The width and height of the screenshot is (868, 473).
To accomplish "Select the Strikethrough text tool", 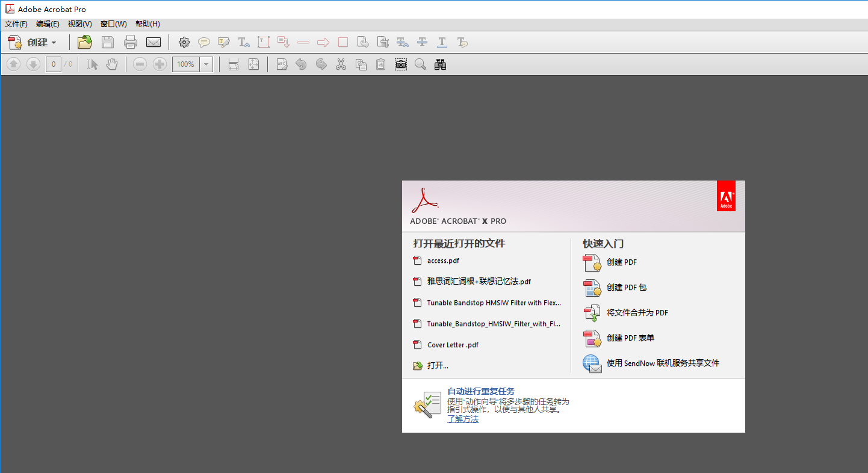I will coord(423,42).
